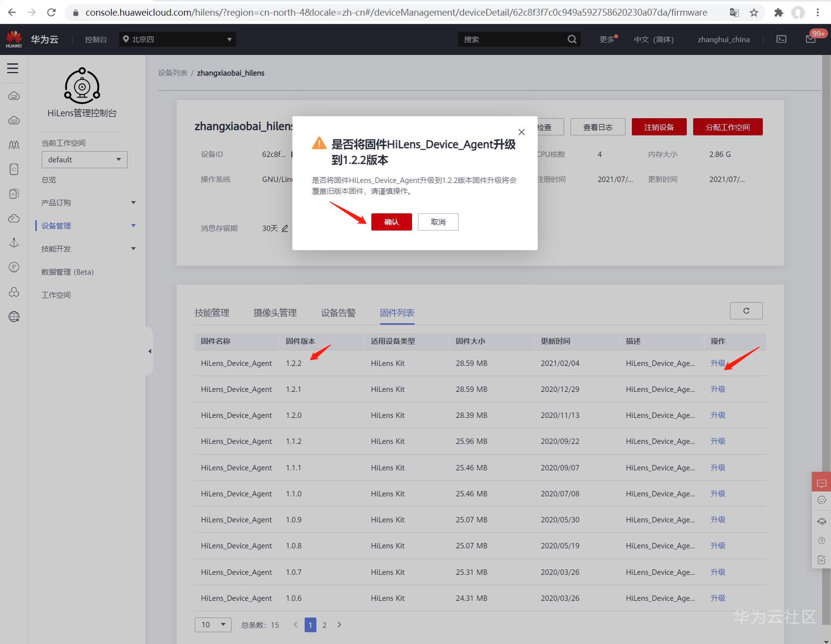Click 升级 for firmware version 1.0.9
The image size is (831, 644).
click(718, 519)
